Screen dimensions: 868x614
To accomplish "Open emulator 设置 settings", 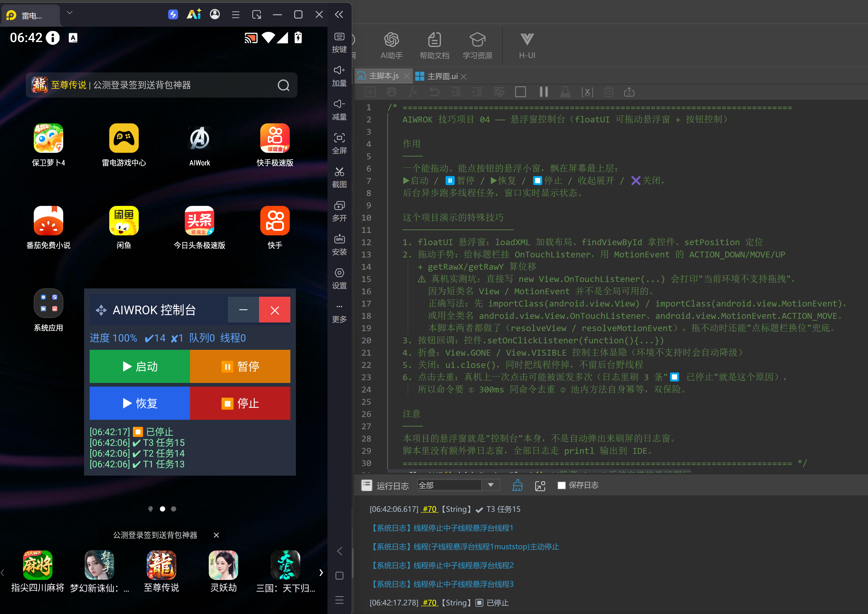I will coord(339,278).
